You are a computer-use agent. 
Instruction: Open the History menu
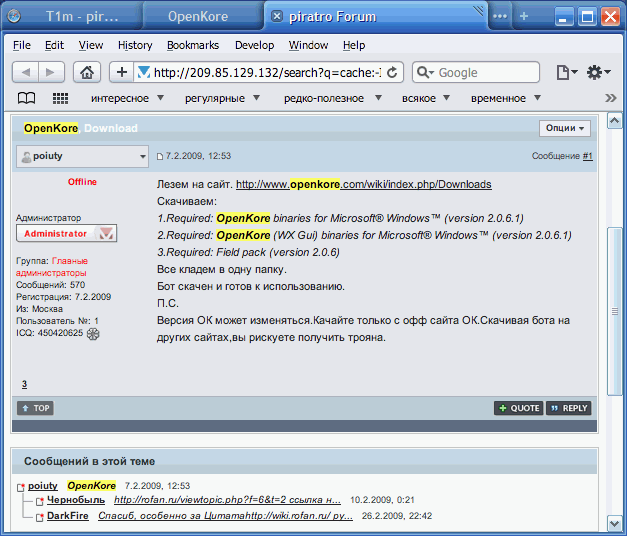[135, 45]
